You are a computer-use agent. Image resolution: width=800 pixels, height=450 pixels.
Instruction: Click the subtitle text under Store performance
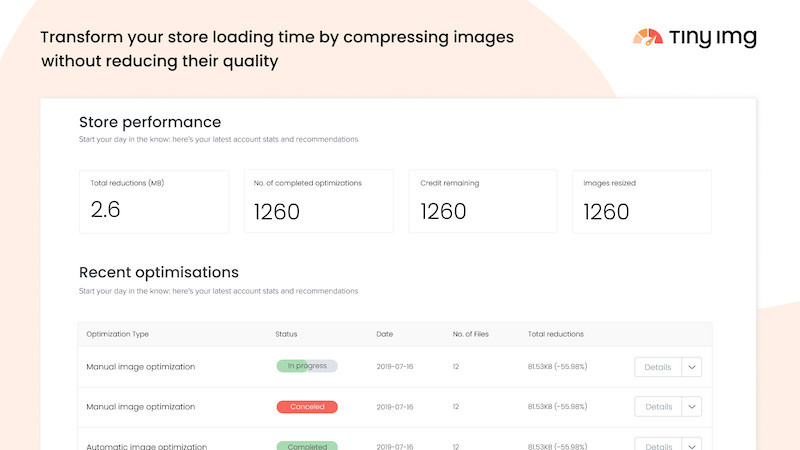[x=218, y=139]
